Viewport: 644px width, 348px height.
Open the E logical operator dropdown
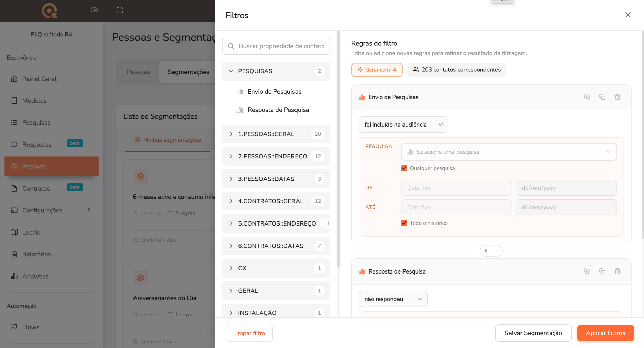pyautogui.click(x=491, y=251)
